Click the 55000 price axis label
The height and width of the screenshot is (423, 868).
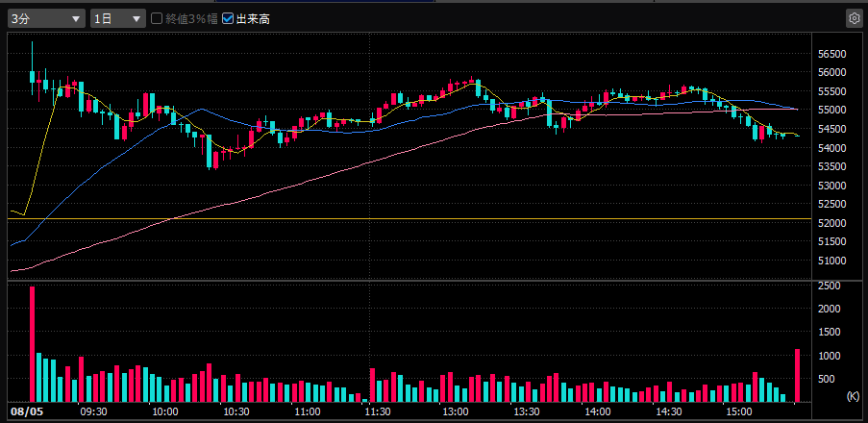831,111
